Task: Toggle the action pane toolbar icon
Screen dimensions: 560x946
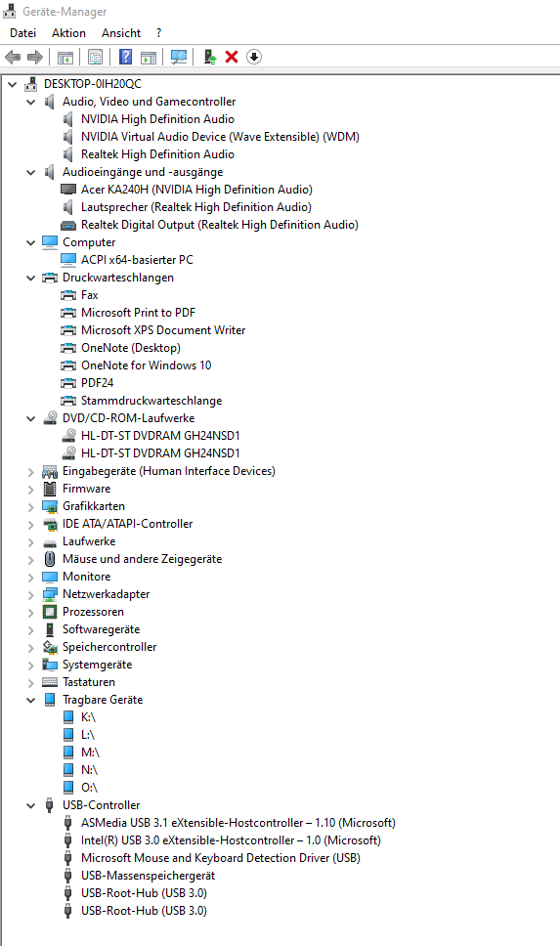Action: tap(149, 58)
